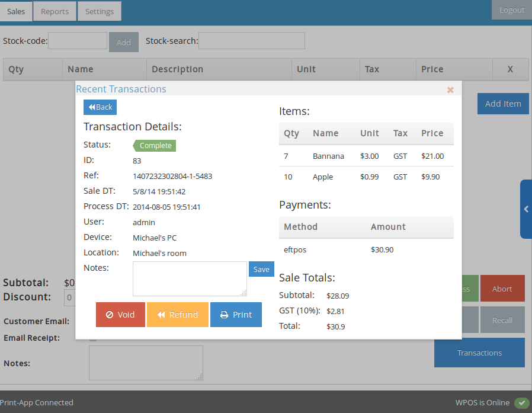Click the Michael's room location value
532x413 pixels.
[x=159, y=254]
